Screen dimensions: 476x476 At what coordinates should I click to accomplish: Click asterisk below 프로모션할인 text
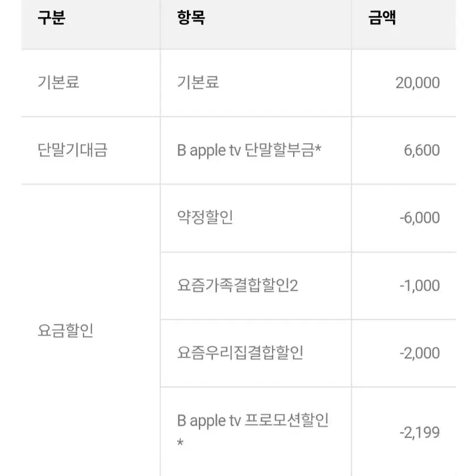pyautogui.click(x=180, y=442)
